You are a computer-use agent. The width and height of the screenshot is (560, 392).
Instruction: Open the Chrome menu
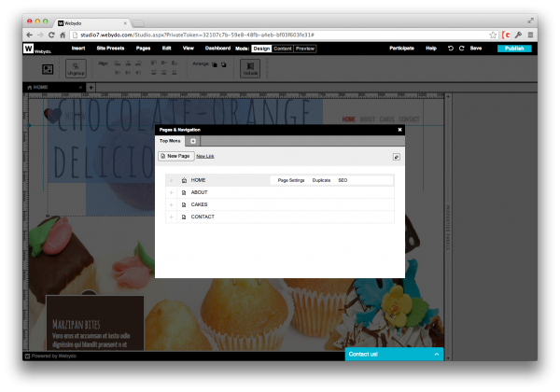pos(530,35)
